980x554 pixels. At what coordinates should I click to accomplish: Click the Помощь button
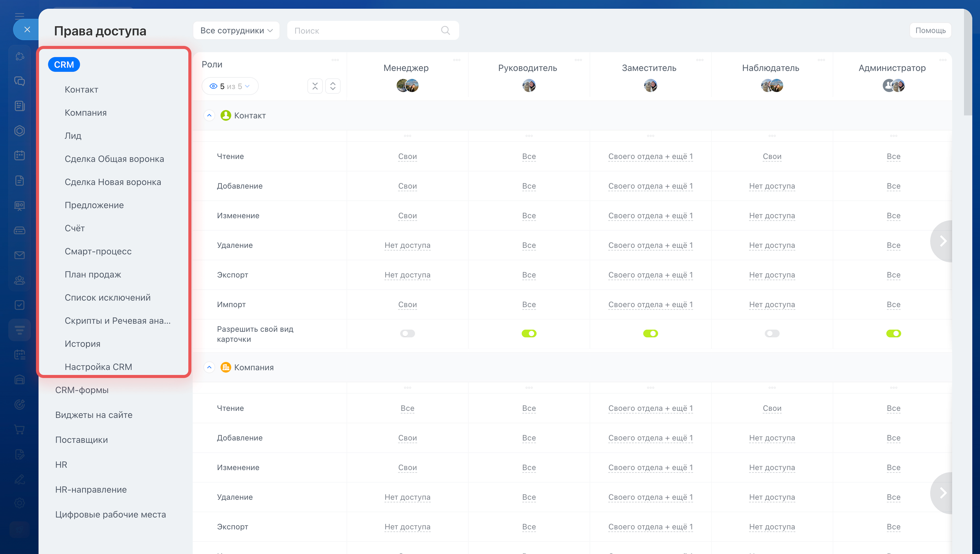[930, 30]
